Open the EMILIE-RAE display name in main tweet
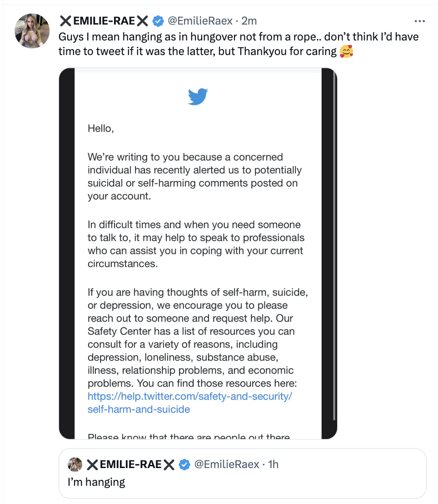This screenshot has width=438, height=504. point(105,21)
